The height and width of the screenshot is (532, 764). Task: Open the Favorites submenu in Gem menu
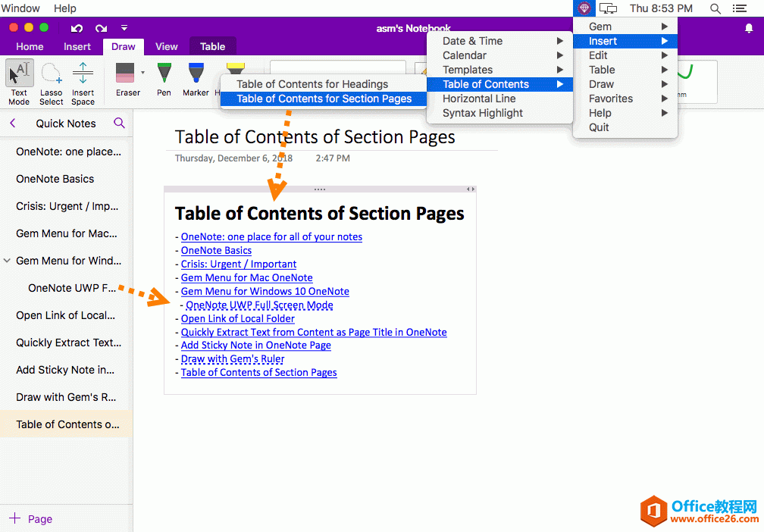625,99
